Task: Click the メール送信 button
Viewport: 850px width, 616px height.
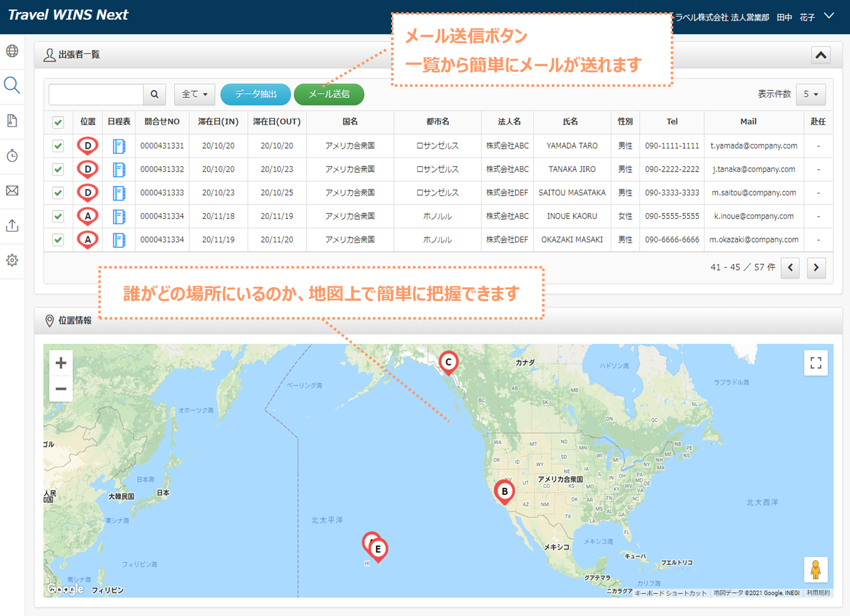Action: 329,94
